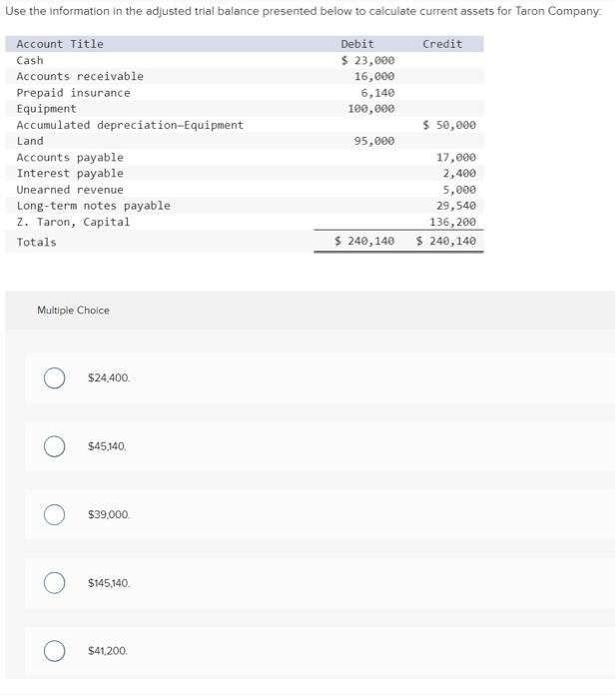
Task: Pick the $39,000 radio button
Action: point(55,514)
